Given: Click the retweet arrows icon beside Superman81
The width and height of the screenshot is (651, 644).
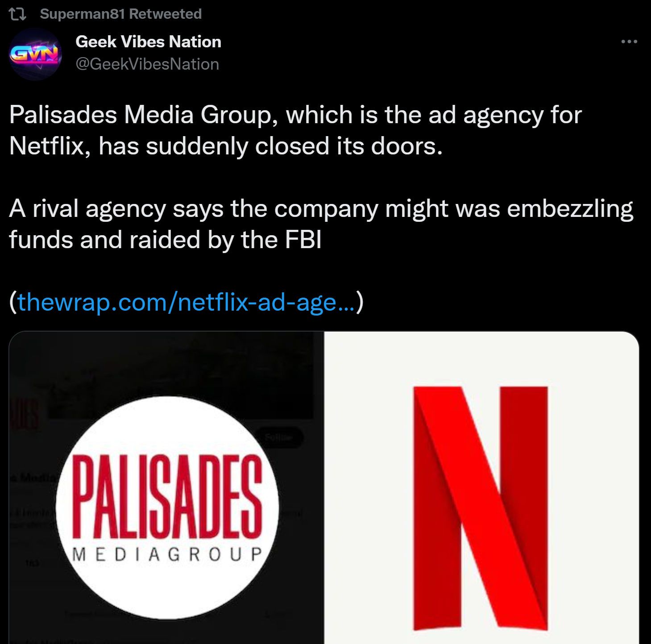Looking at the screenshot, I should click(x=18, y=14).
